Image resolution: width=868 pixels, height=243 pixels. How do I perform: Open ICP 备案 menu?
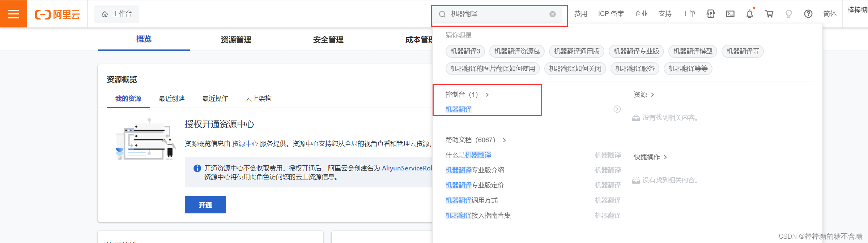611,14
